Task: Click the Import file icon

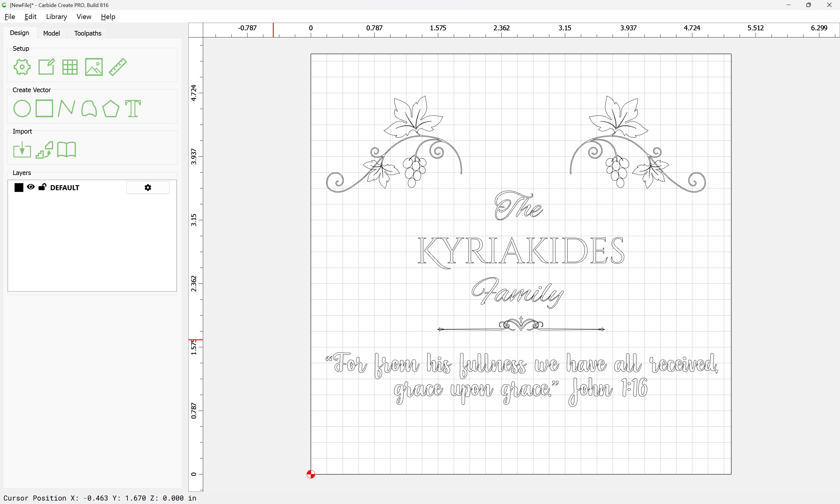Action: pyautogui.click(x=22, y=150)
